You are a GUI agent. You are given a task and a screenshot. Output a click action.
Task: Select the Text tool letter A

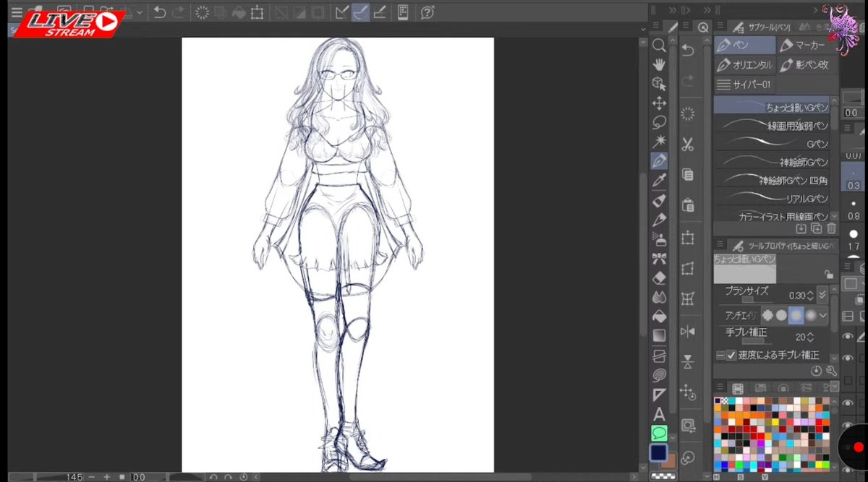click(x=659, y=415)
